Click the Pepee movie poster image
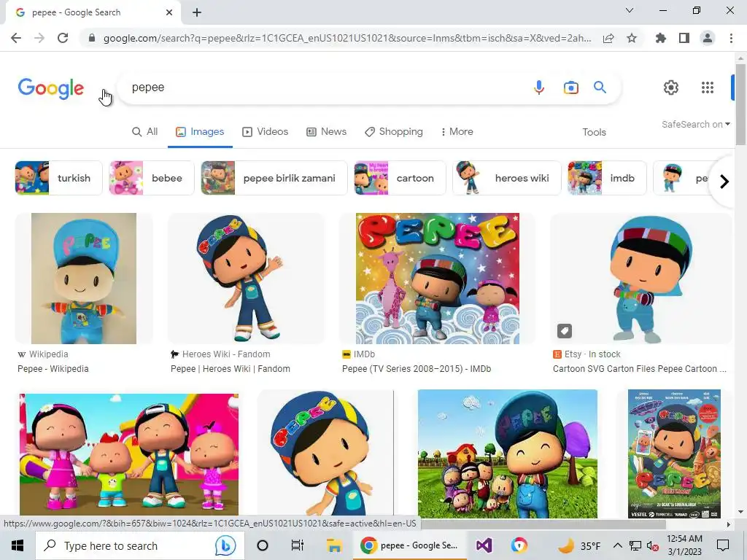This screenshot has height=560, width=747. (674, 454)
